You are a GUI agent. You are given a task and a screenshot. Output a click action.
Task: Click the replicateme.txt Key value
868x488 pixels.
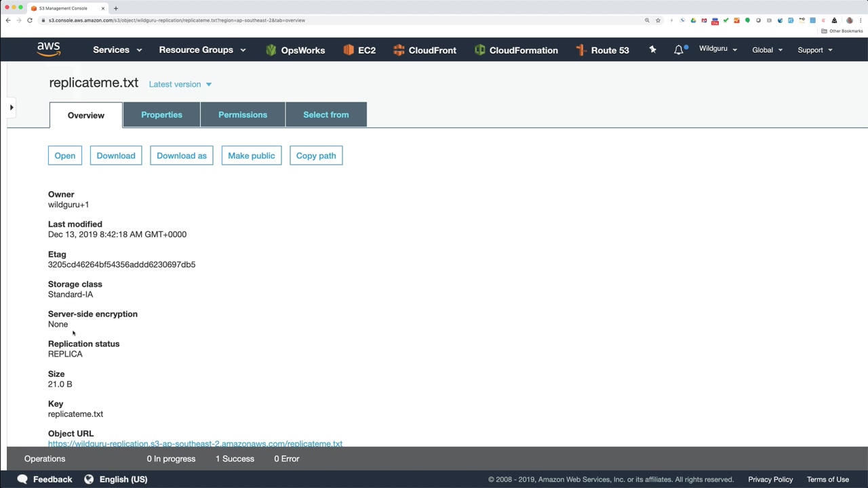(x=76, y=414)
